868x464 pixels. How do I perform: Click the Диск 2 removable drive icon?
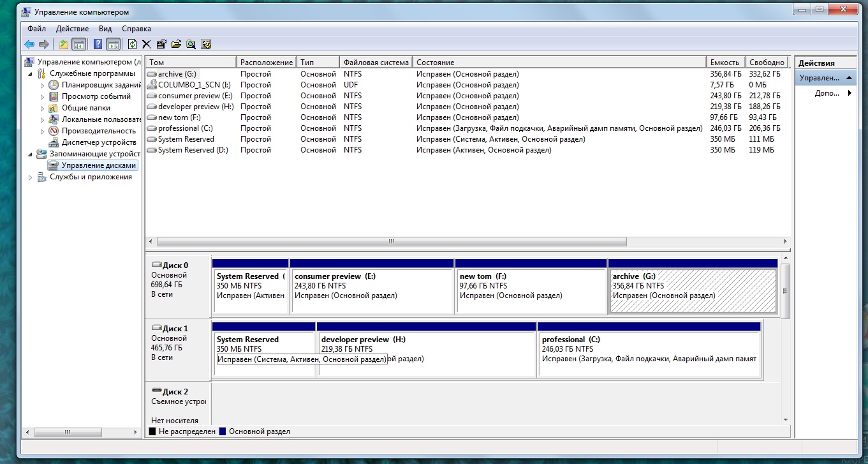pyautogui.click(x=156, y=391)
